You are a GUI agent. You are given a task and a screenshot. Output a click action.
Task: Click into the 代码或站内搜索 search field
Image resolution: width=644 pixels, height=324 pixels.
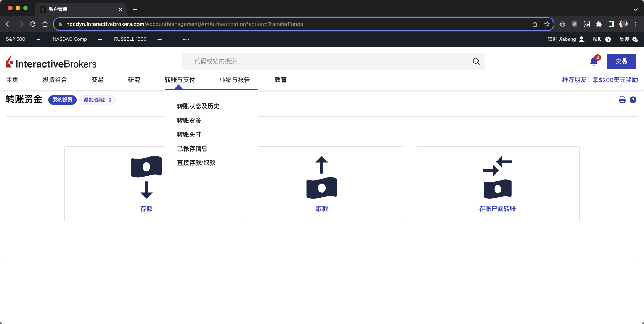[328, 61]
